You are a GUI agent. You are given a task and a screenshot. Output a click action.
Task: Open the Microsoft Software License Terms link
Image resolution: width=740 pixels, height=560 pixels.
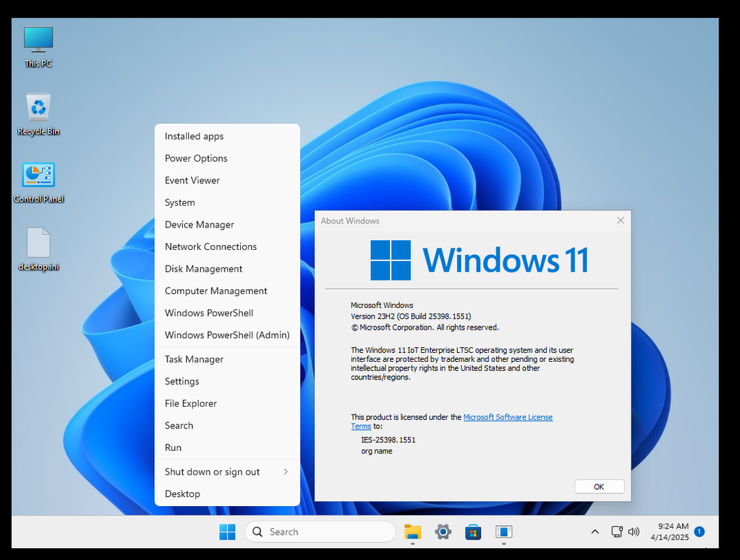[508, 417]
